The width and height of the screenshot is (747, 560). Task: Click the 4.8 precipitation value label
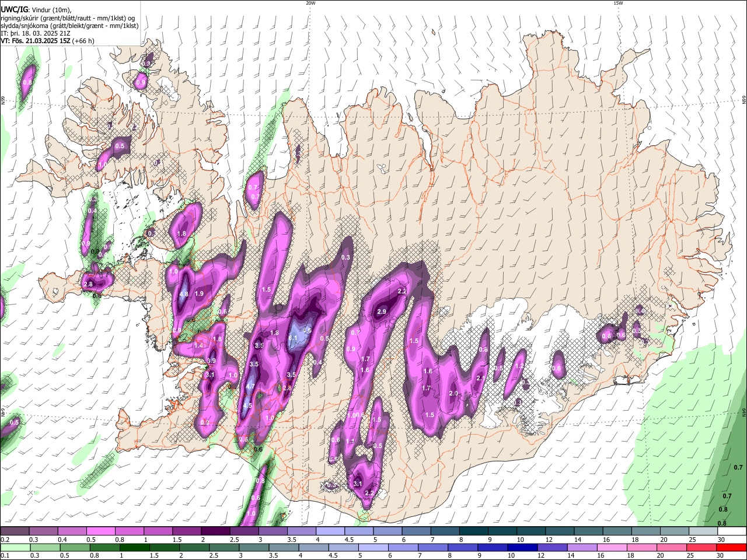click(184, 295)
